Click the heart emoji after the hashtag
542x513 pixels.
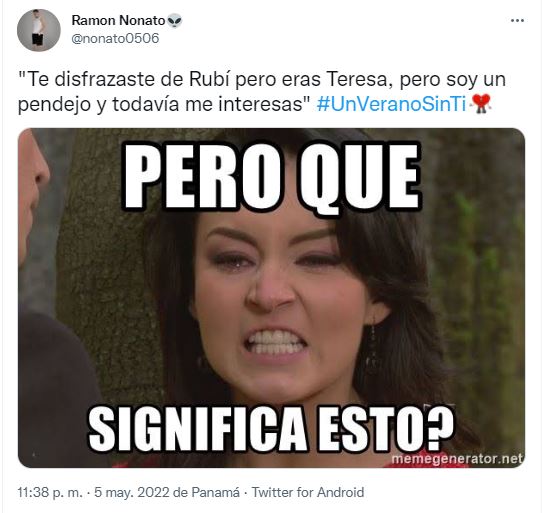tap(482, 103)
